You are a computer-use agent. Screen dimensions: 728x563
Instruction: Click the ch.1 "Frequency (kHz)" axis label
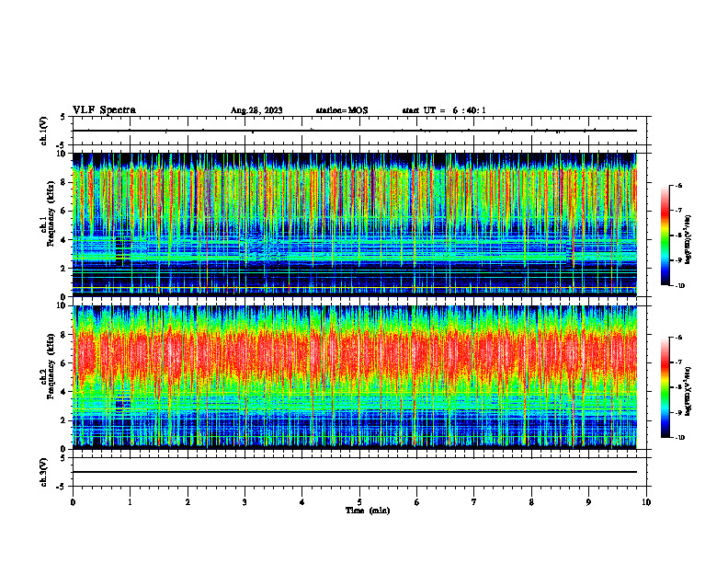pyautogui.click(x=52, y=214)
